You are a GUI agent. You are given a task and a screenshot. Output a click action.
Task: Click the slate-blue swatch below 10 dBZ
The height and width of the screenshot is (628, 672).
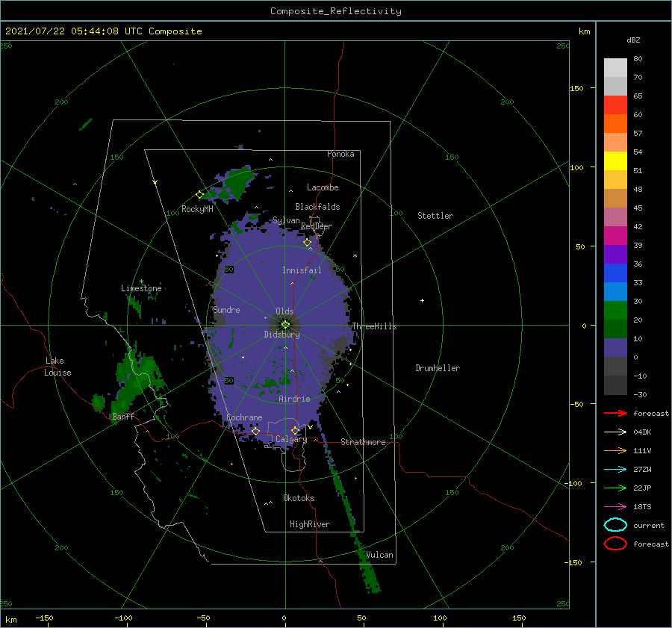point(615,348)
